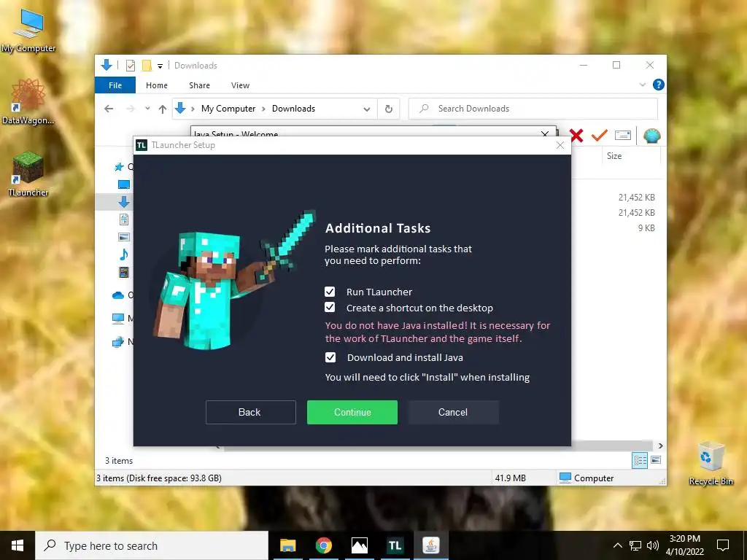
Task: Customize Quick Access Toolbar dropdown
Action: tap(160, 66)
